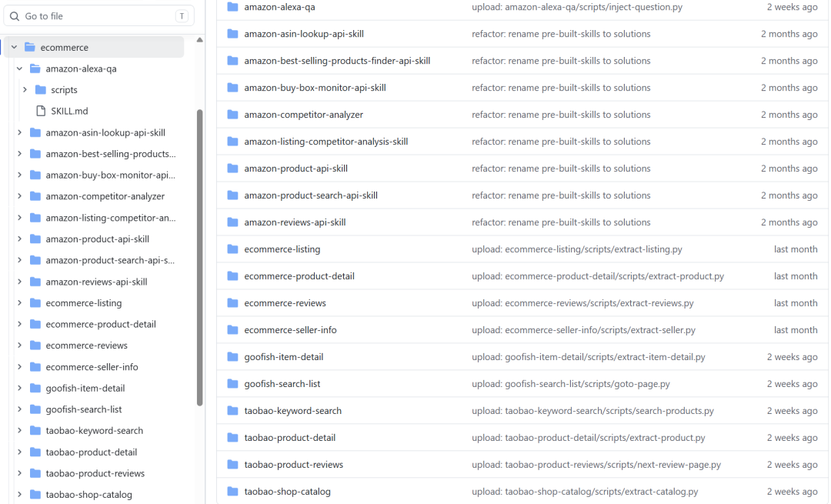This screenshot has width=831, height=504.
Task: Open SKILL.md file in the tree
Action: (x=69, y=111)
